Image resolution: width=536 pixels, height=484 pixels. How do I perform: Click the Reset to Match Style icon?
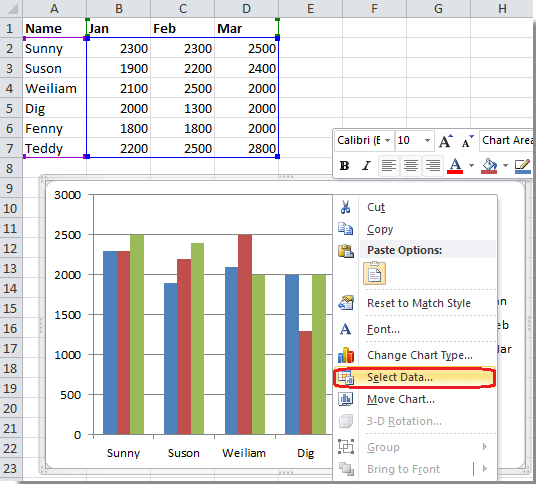click(x=346, y=302)
